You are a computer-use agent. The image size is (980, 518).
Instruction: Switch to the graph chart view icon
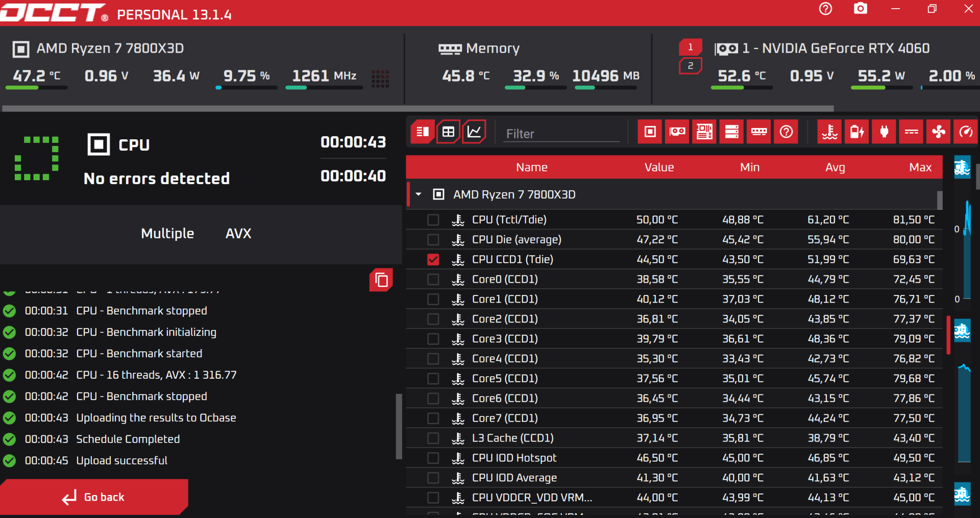pyautogui.click(x=474, y=132)
